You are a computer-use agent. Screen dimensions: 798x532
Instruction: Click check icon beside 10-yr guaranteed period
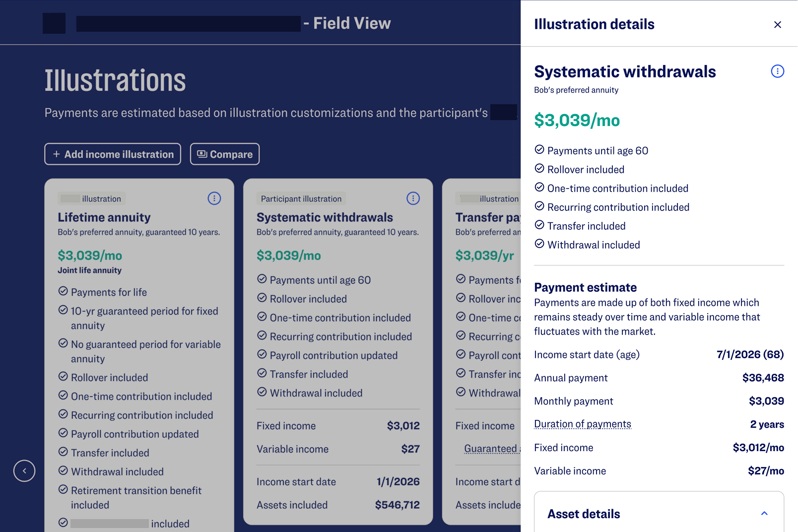tap(63, 310)
